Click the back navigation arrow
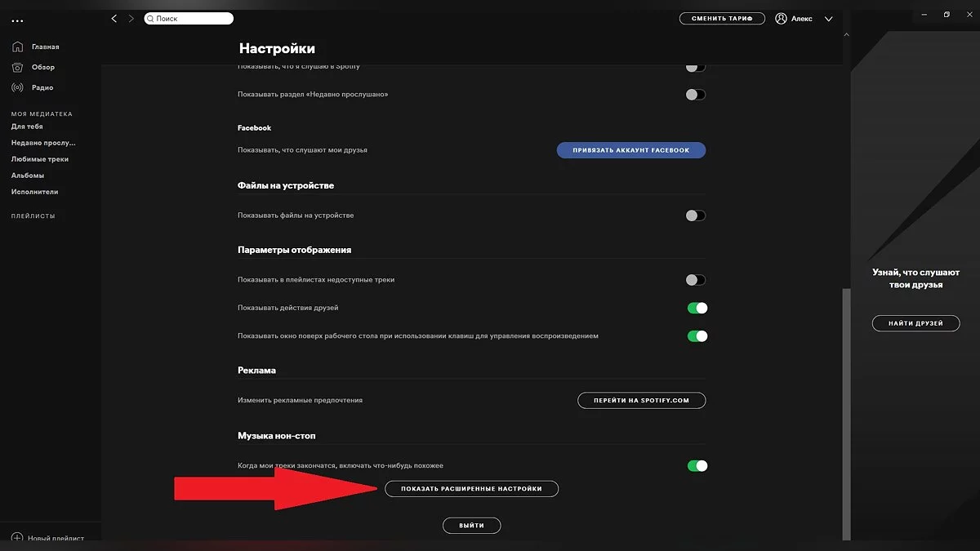The image size is (980, 551). [114, 18]
